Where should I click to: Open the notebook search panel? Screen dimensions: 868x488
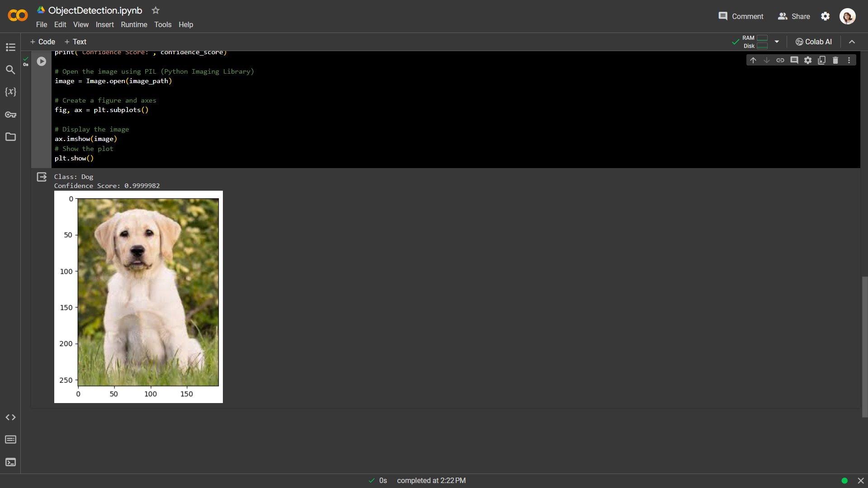point(10,70)
